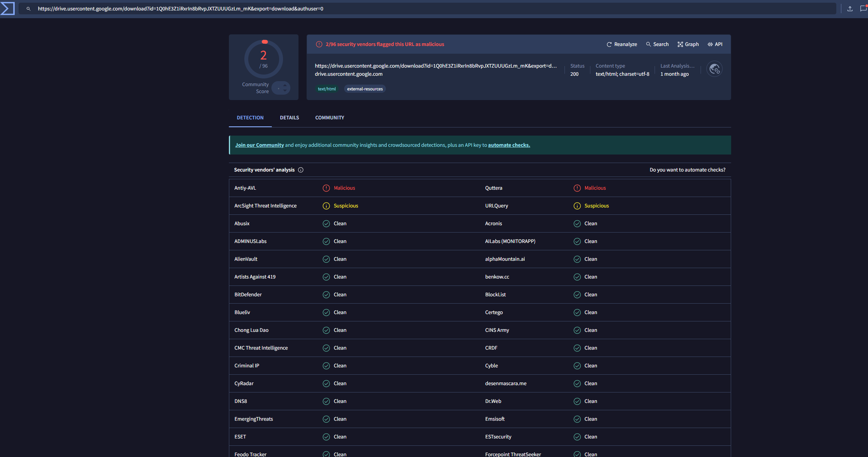
Task: Click the Malicious alert icon for Antiy-AVL
Action: click(326, 188)
